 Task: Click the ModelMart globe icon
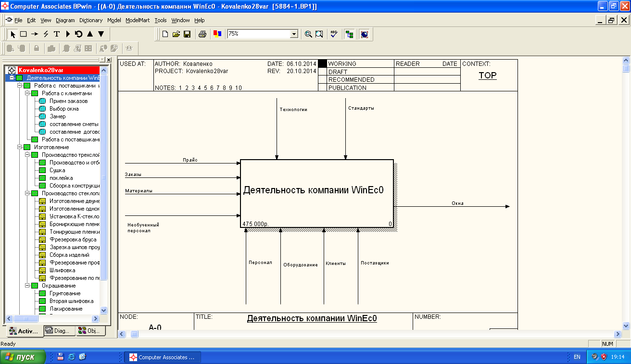click(364, 34)
